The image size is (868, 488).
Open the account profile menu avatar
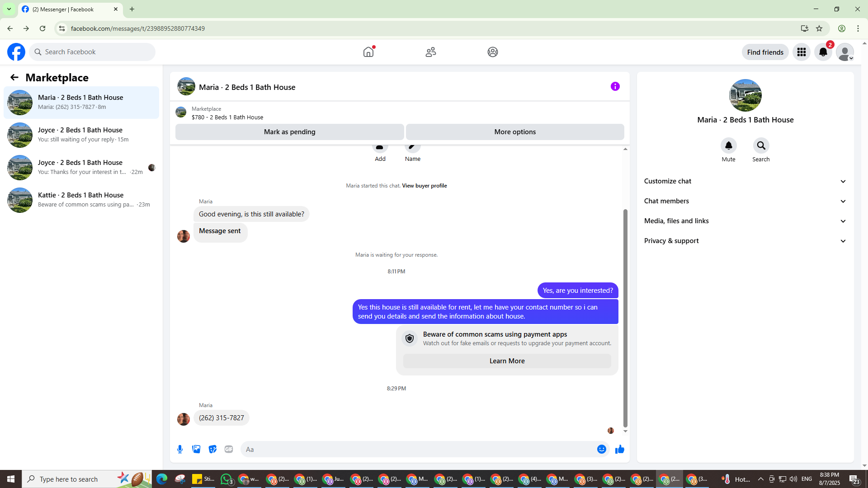coord(844,52)
